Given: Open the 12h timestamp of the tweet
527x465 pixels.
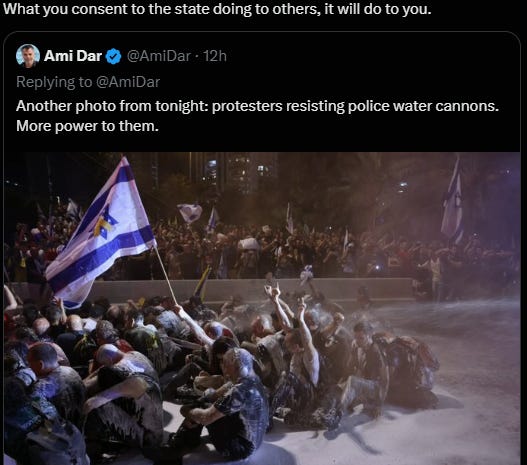Looking at the screenshot, I should [215, 56].
